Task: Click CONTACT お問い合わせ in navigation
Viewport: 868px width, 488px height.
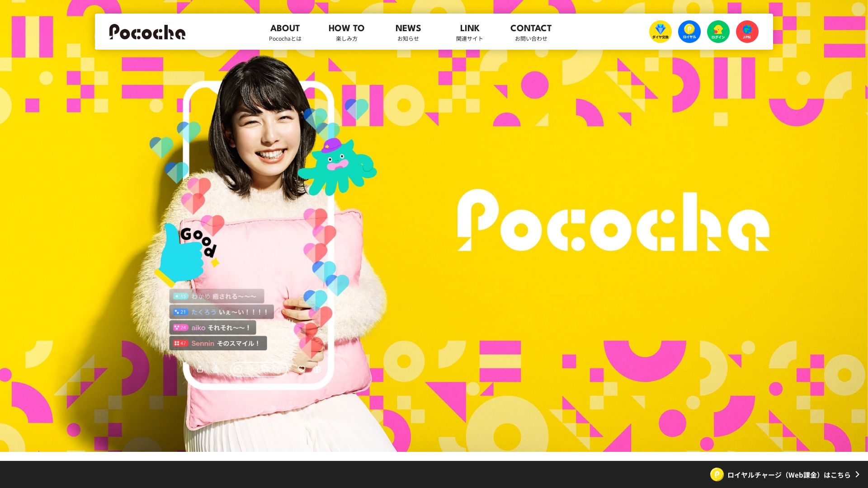Action: pos(531,32)
